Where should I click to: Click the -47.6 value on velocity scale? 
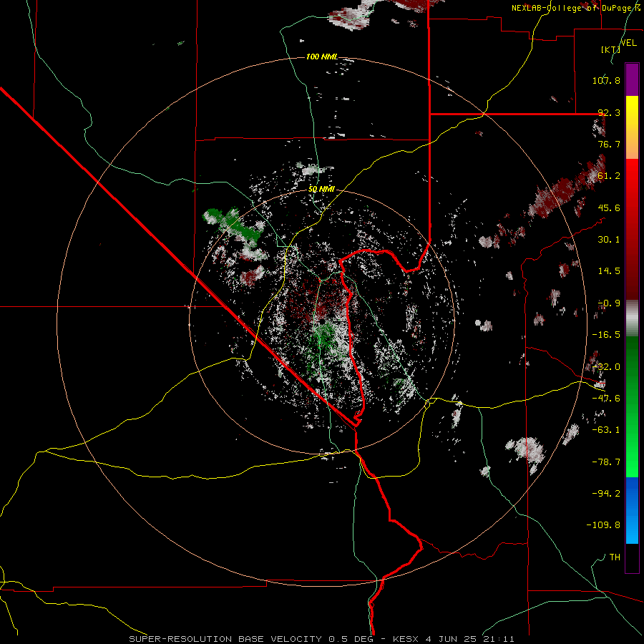click(606, 399)
